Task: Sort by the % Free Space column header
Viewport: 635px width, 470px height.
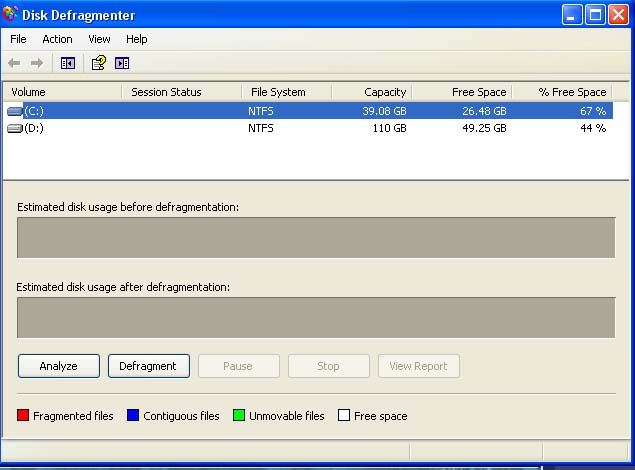Action: pos(562,92)
